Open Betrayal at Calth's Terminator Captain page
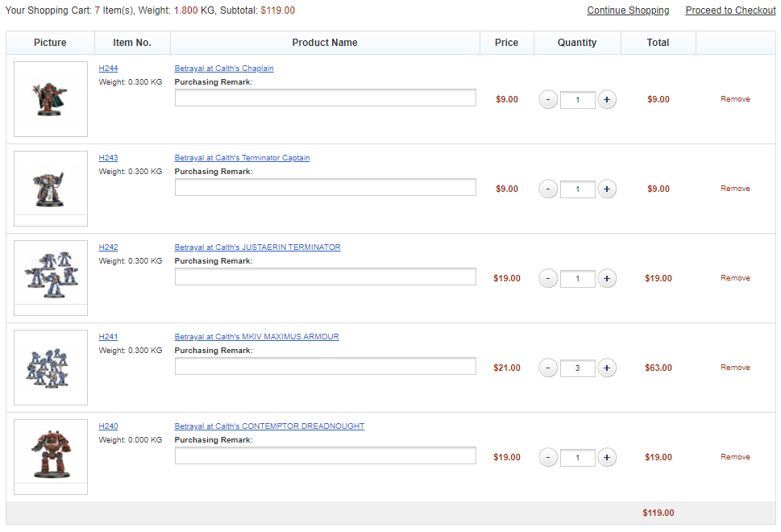The width and height of the screenshot is (781, 532). [x=242, y=158]
